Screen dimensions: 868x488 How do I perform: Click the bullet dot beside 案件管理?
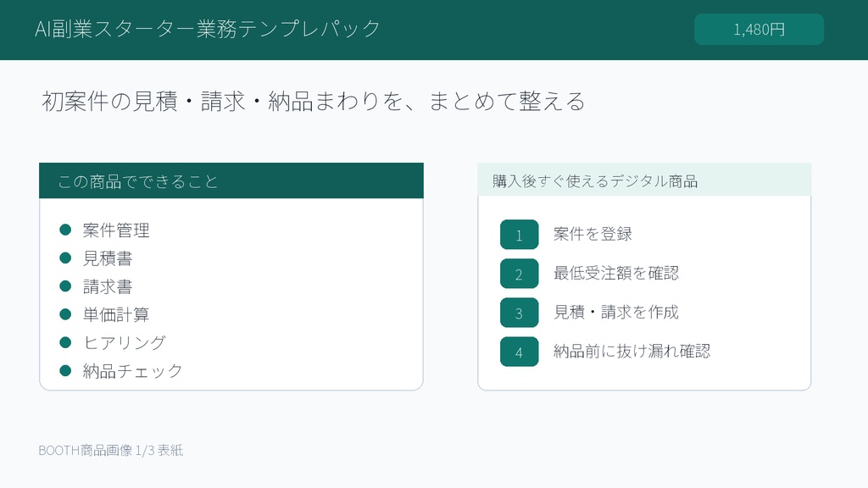coord(65,230)
